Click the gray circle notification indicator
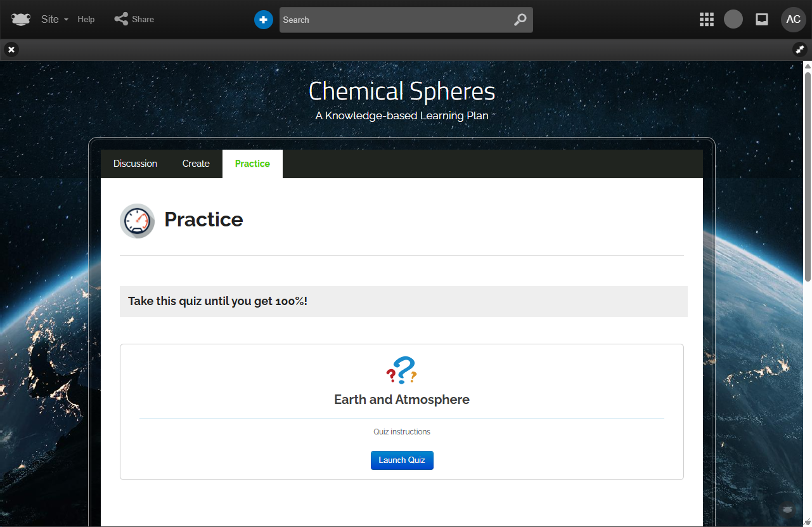The width and height of the screenshot is (812, 527). click(x=733, y=20)
